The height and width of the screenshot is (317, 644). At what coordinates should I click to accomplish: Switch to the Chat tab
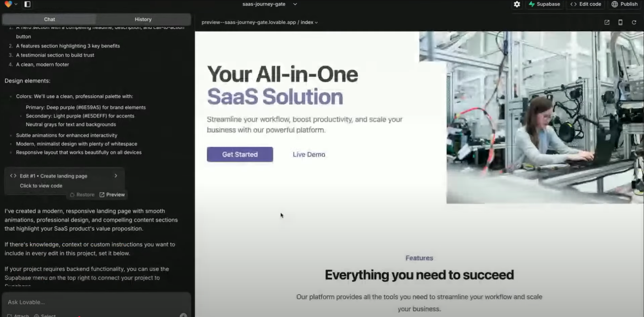[49, 19]
